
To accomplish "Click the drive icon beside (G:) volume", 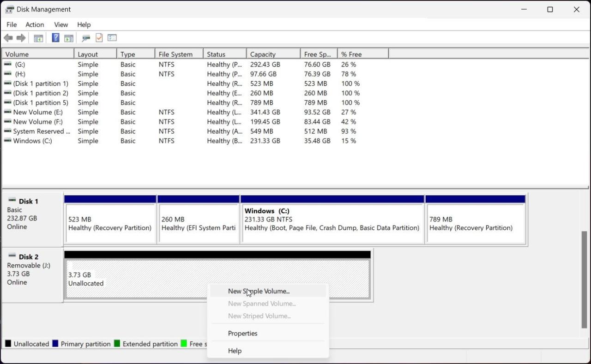I will 7,64.
